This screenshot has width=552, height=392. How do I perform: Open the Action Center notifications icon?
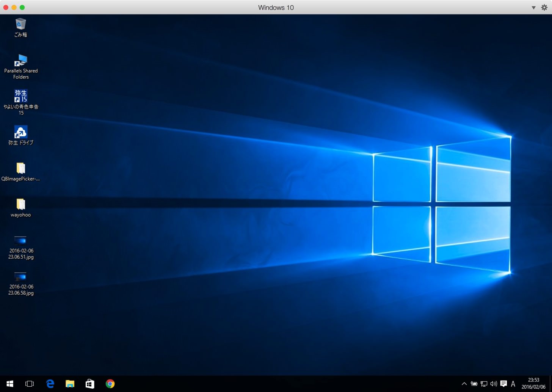pos(503,384)
